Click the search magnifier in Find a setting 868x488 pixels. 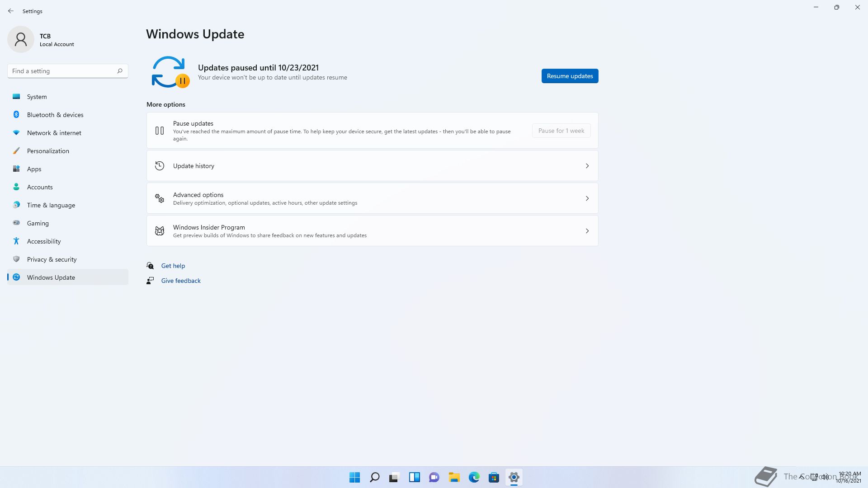click(120, 71)
